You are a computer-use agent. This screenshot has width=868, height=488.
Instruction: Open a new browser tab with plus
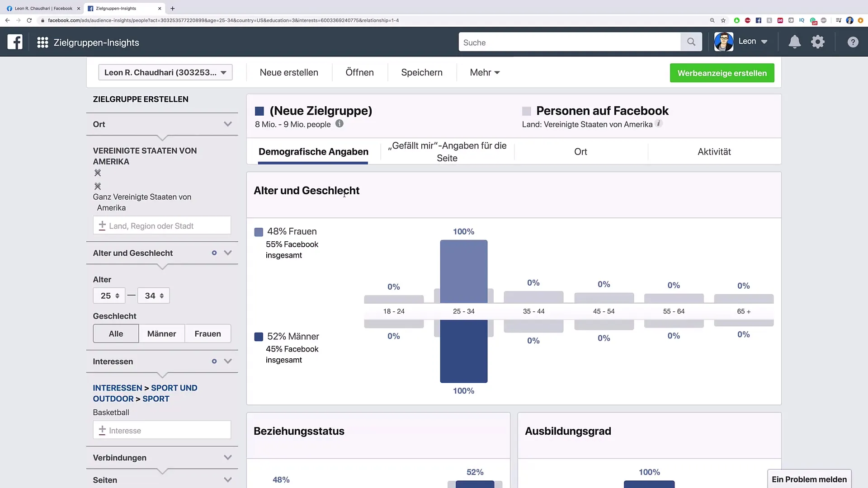pyautogui.click(x=173, y=8)
